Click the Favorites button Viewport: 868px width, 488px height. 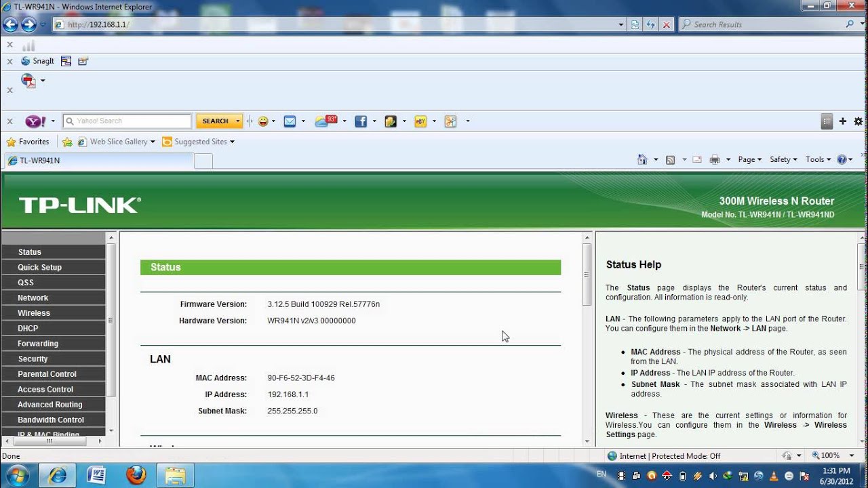coord(28,142)
